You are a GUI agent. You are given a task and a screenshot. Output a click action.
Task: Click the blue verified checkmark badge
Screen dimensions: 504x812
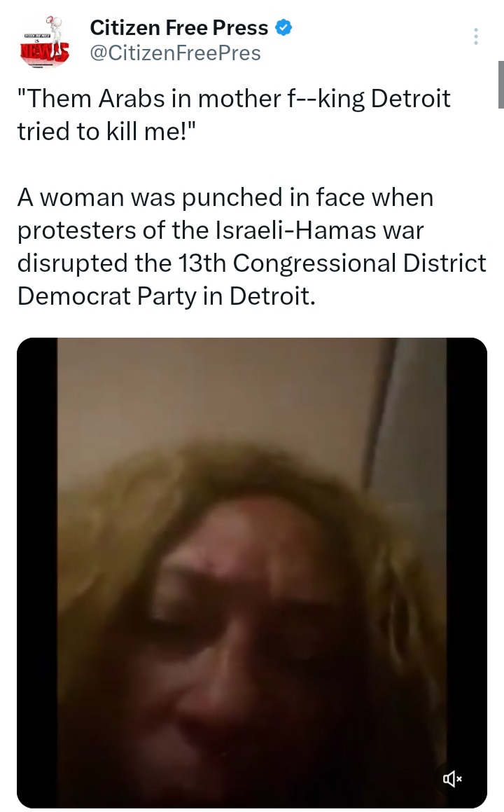point(283,27)
